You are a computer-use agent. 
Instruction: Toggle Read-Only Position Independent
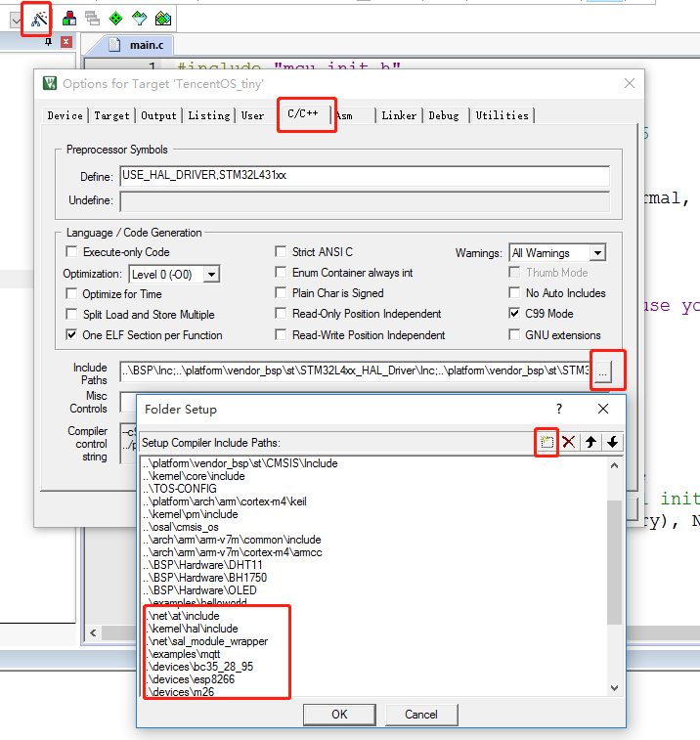(x=281, y=314)
